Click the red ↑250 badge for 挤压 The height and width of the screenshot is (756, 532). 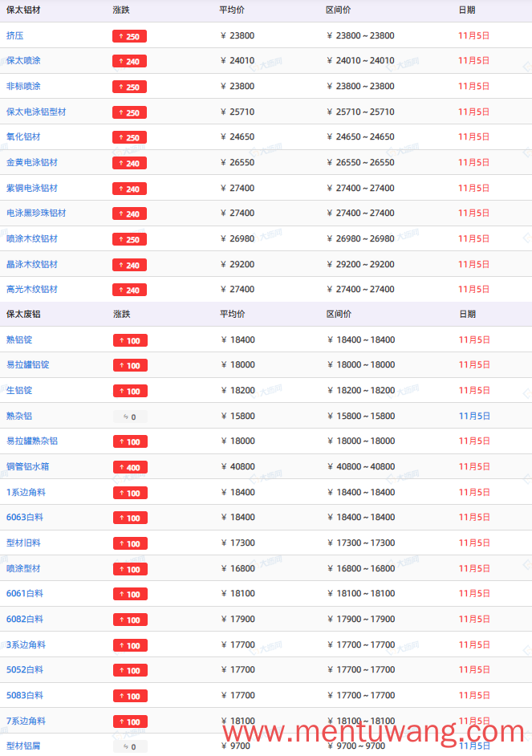130,36
